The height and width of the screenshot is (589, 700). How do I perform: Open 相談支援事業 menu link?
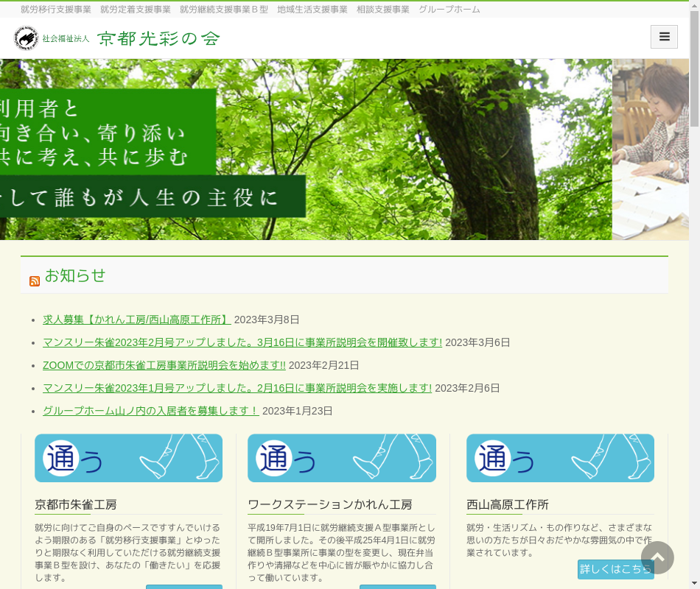click(383, 10)
